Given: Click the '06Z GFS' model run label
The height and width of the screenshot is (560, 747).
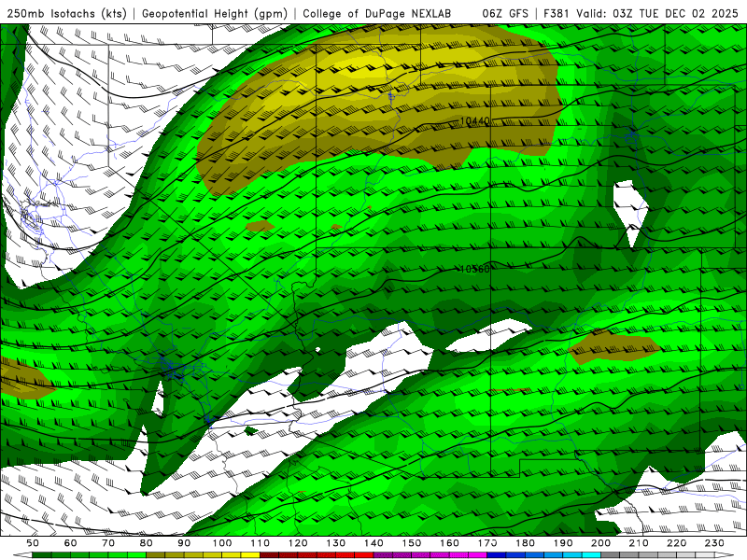Looking at the screenshot, I should [x=505, y=13].
